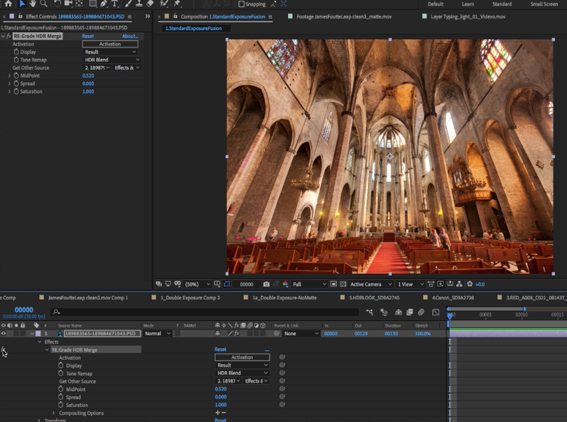The height and width of the screenshot is (422, 567).
Task: Toggle the Saturation stopwatch in the timeline
Action: 61,405
